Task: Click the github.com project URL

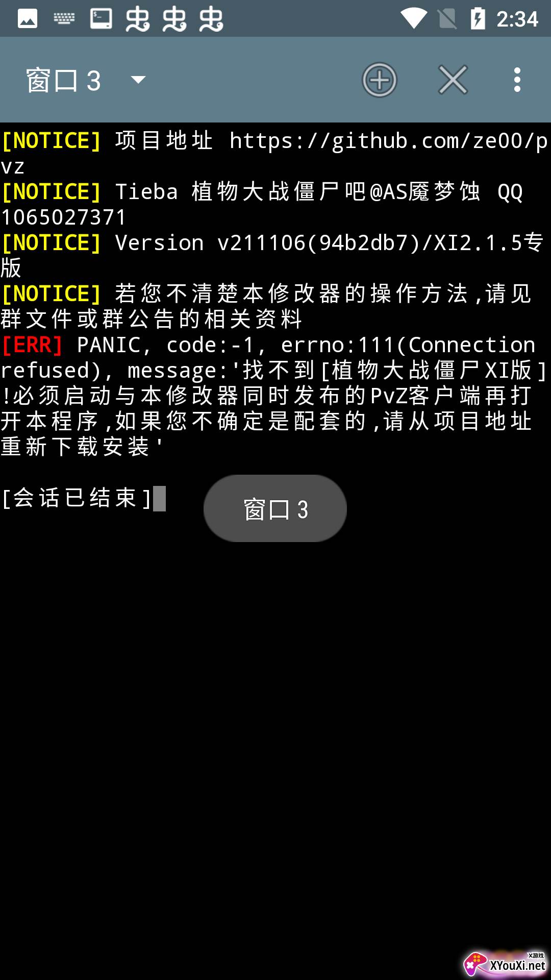Action: click(388, 141)
